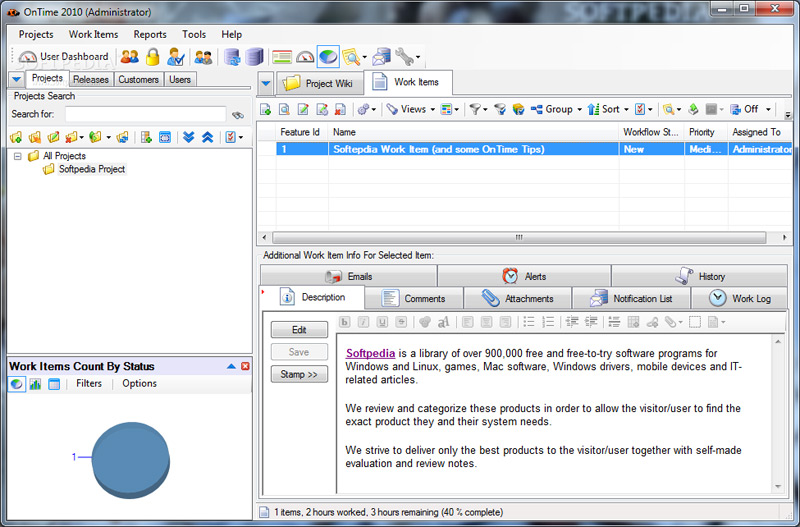Toggle the pie chart panel icon in toolbar
Viewport: 800px width, 527px height.
pyautogui.click(x=328, y=57)
